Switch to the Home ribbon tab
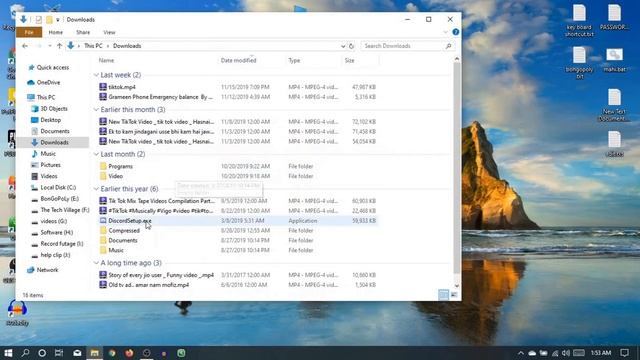This screenshot has width=640, height=360. coord(56,32)
